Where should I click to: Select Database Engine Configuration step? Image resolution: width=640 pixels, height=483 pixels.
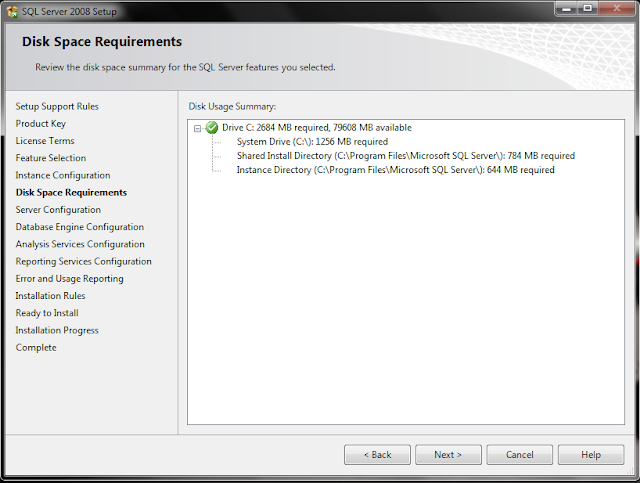[x=80, y=227]
